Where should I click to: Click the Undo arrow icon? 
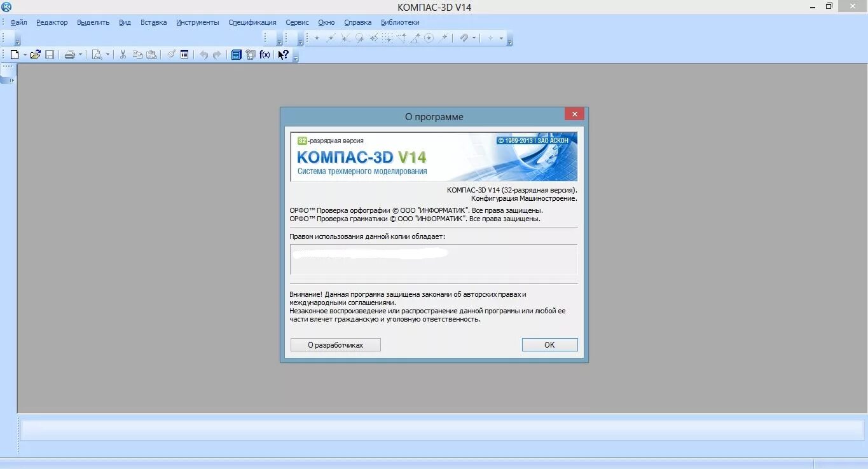click(x=203, y=55)
